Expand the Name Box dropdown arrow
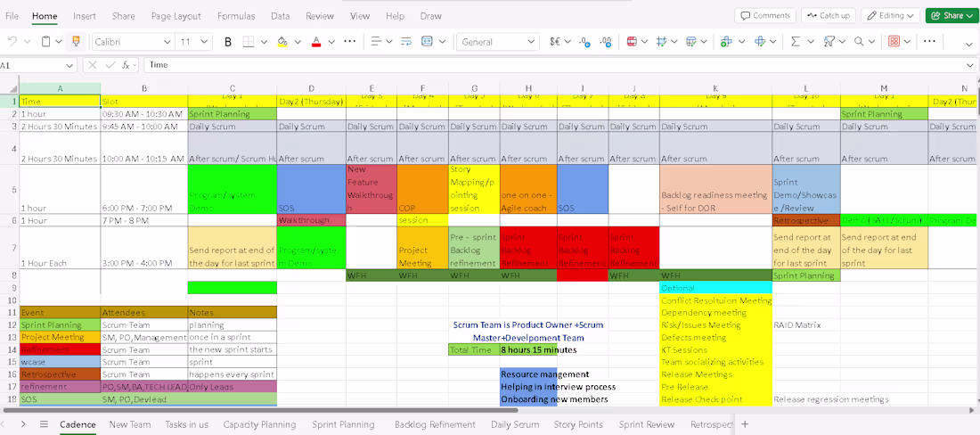 tap(70, 65)
